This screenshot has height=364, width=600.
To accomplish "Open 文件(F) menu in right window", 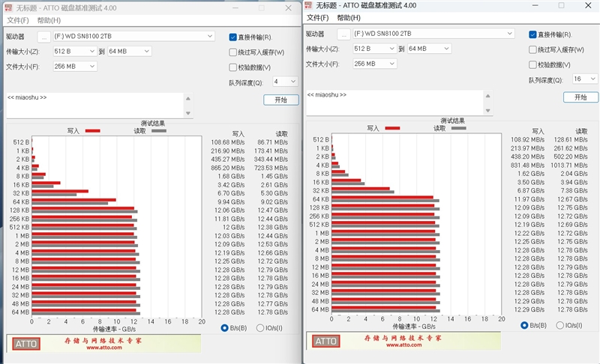I will pyautogui.click(x=317, y=17).
